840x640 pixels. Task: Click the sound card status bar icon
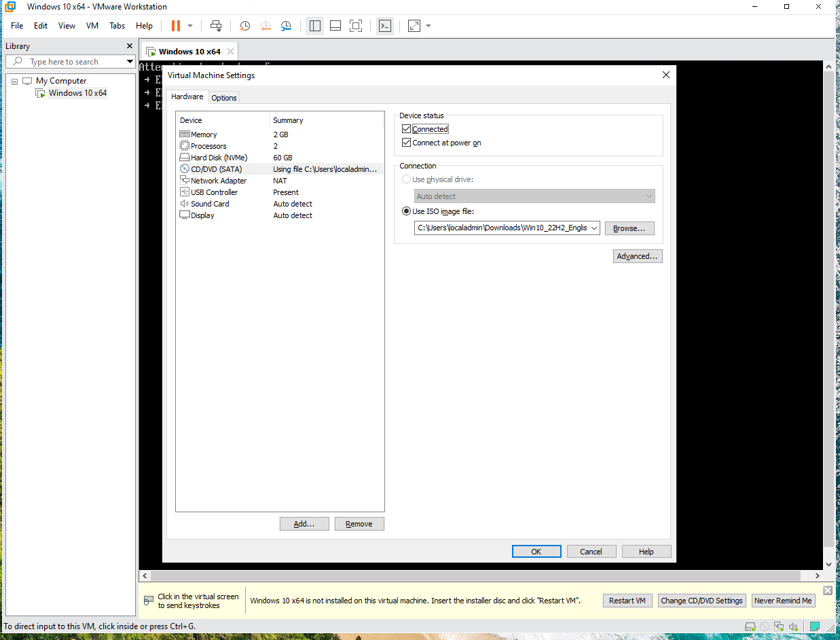click(793, 626)
